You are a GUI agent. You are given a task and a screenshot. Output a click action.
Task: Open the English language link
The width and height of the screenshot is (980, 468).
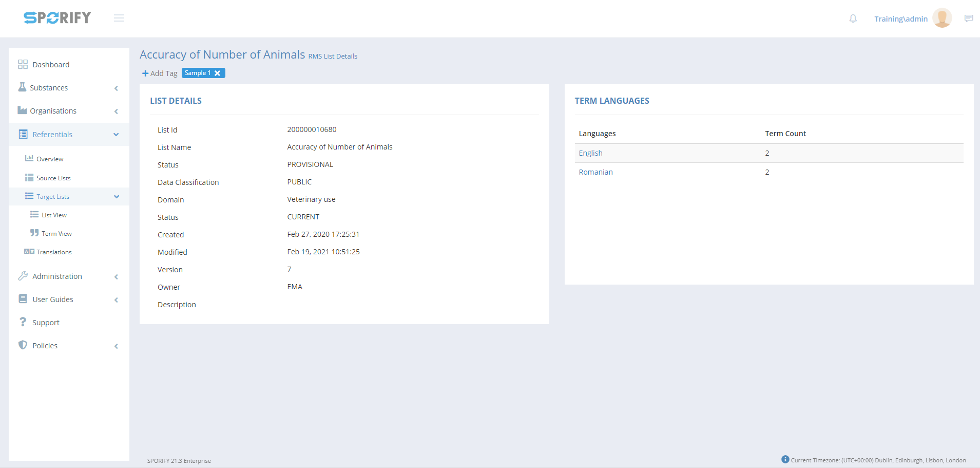(x=590, y=153)
